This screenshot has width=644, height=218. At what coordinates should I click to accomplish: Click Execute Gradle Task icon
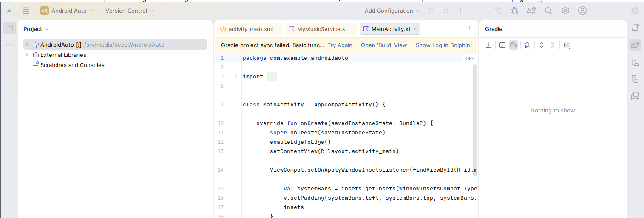(x=502, y=45)
